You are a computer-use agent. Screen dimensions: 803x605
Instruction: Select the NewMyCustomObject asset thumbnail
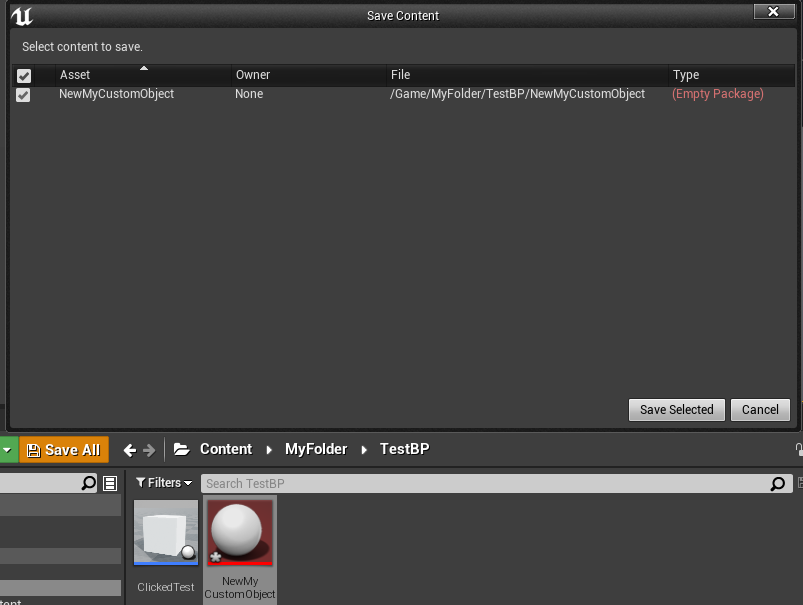point(240,532)
